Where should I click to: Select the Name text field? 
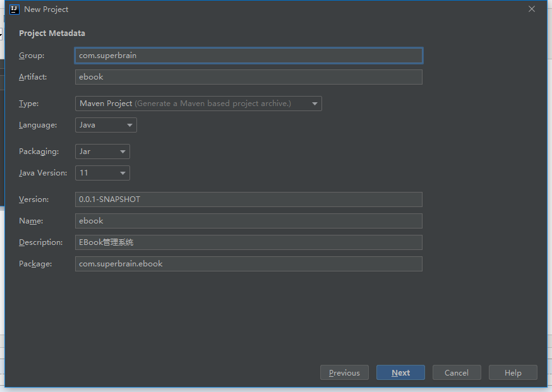pos(248,221)
